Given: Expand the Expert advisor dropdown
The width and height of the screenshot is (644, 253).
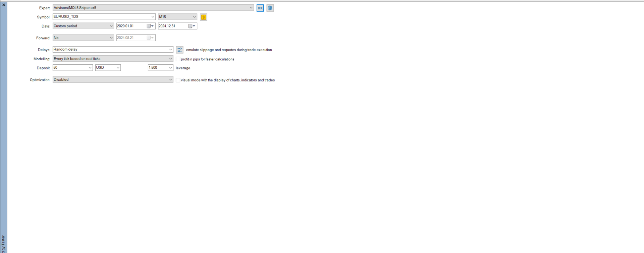Looking at the screenshot, I should [x=251, y=8].
